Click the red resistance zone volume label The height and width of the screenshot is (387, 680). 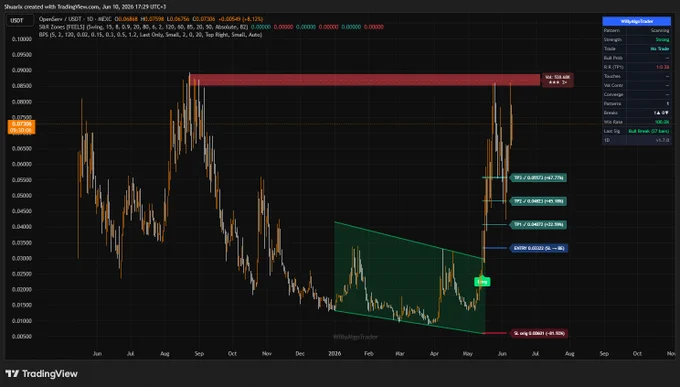pos(557,79)
